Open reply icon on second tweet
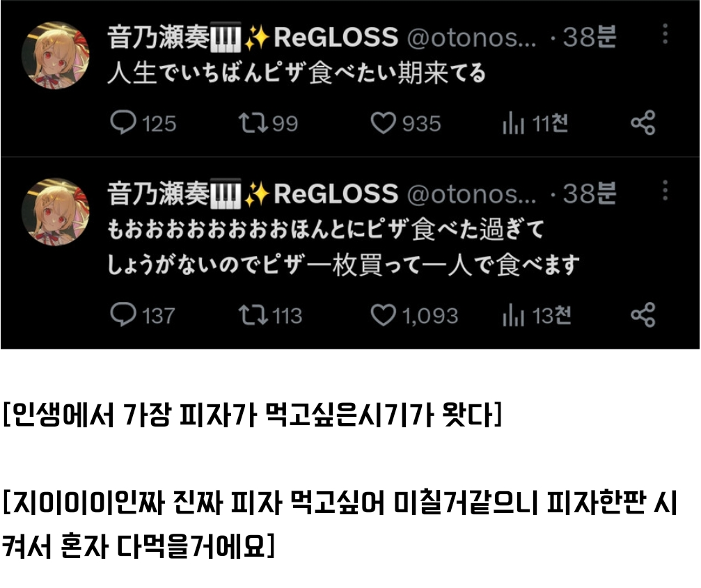 [x=123, y=315]
